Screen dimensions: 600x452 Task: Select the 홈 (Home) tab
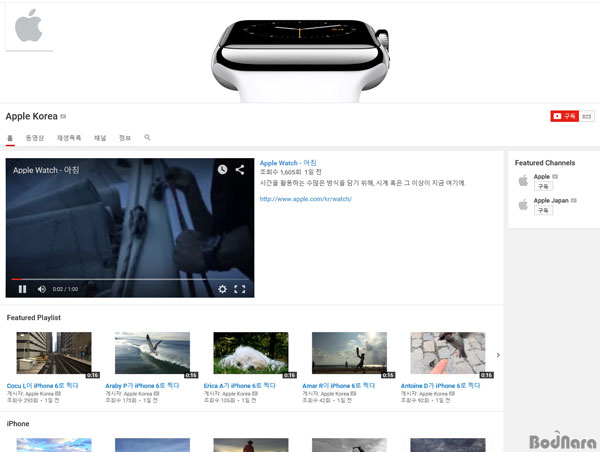[10, 138]
